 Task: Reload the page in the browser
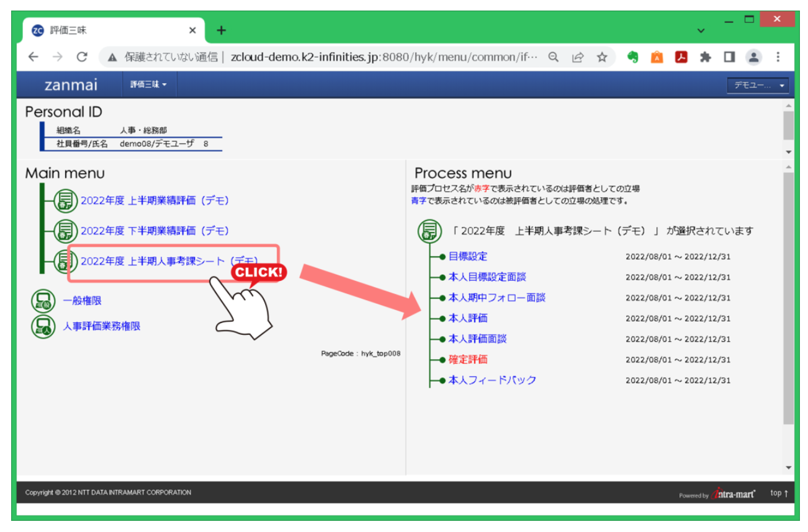(x=81, y=57)
